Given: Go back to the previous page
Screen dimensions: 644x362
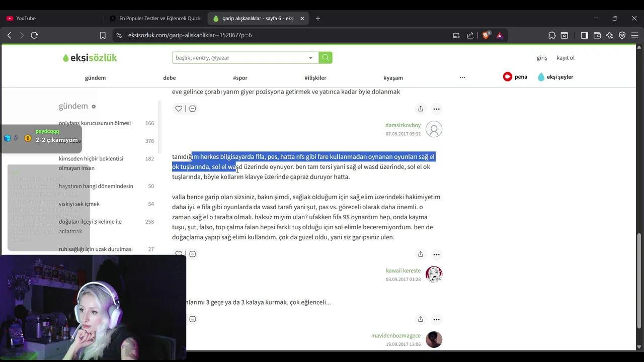Looking at the screenshot, I should point(9,35).
